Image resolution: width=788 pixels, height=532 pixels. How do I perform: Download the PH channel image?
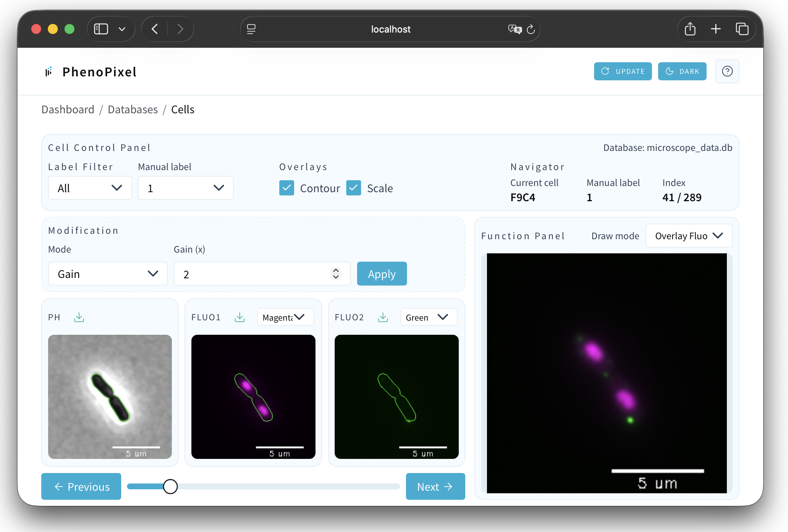[79, 317]
